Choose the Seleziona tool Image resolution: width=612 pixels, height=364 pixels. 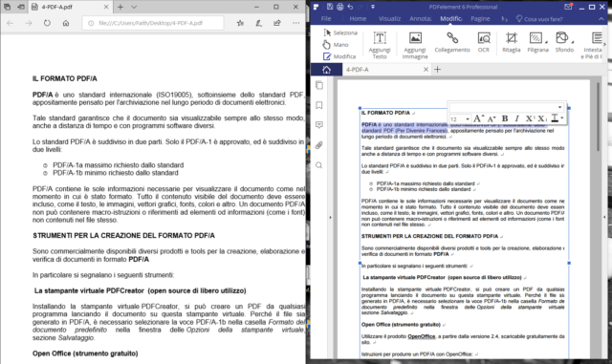340,32
